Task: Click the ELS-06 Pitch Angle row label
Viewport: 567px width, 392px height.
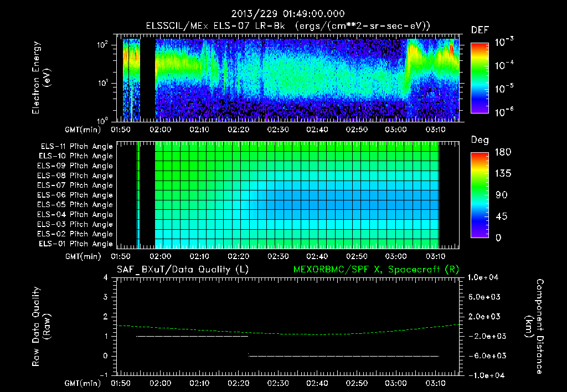Action: pyautogui.click(x=75, y=195)
